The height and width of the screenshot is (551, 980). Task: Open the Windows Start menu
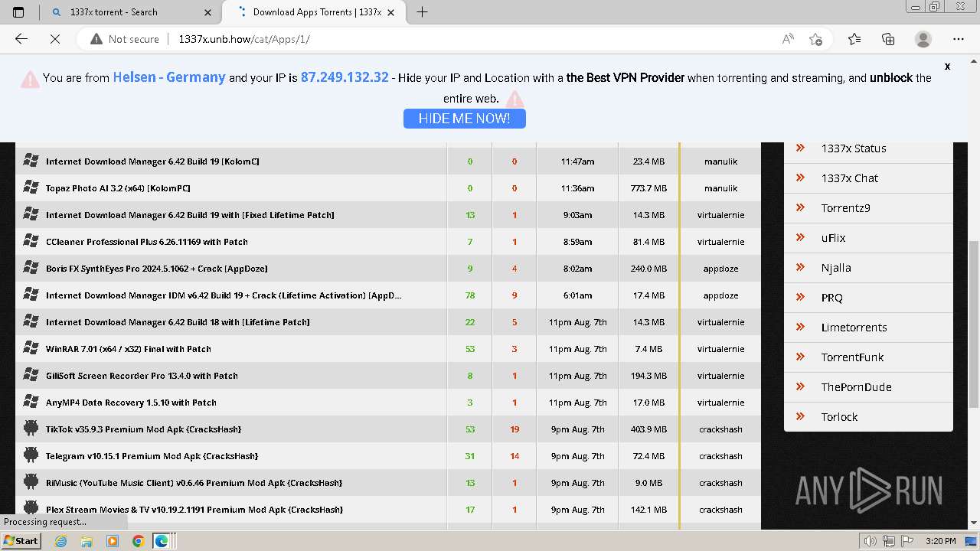[x=21, y=540]
